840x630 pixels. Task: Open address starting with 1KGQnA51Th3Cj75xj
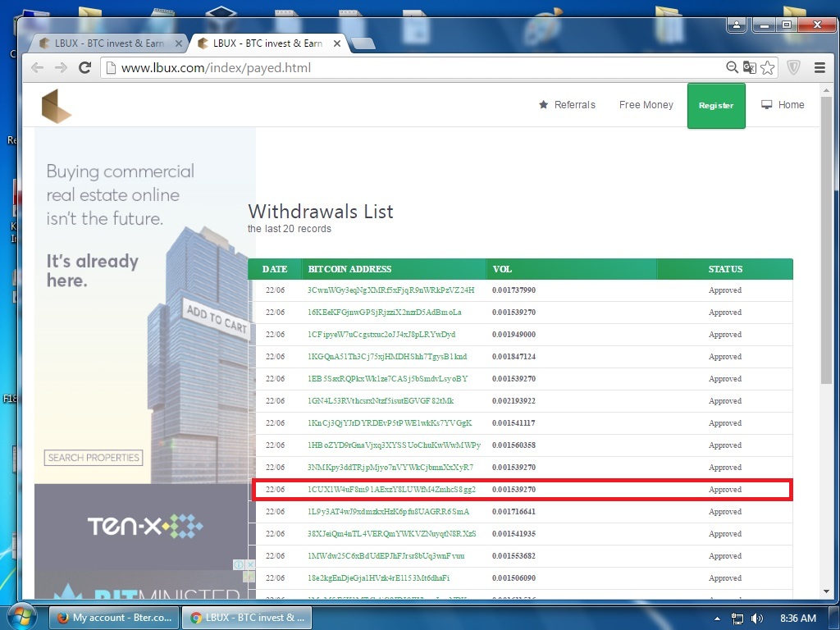(387, 356)
